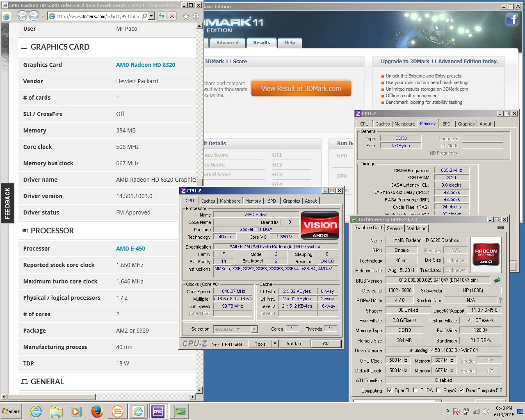Toggle the OpenCL checkbox in GPU-Z
This screenshot has height=420, width=525.
point(390,390)
